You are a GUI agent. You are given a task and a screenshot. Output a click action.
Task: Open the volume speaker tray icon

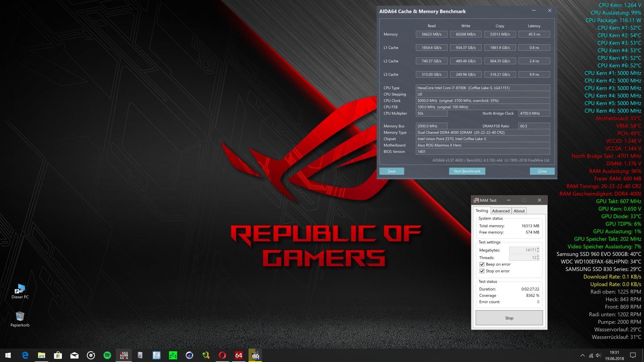pos(598,355)
